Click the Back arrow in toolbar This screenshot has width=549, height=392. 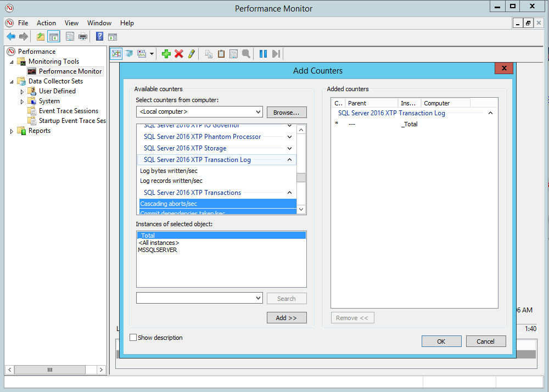tap(11, 37)
